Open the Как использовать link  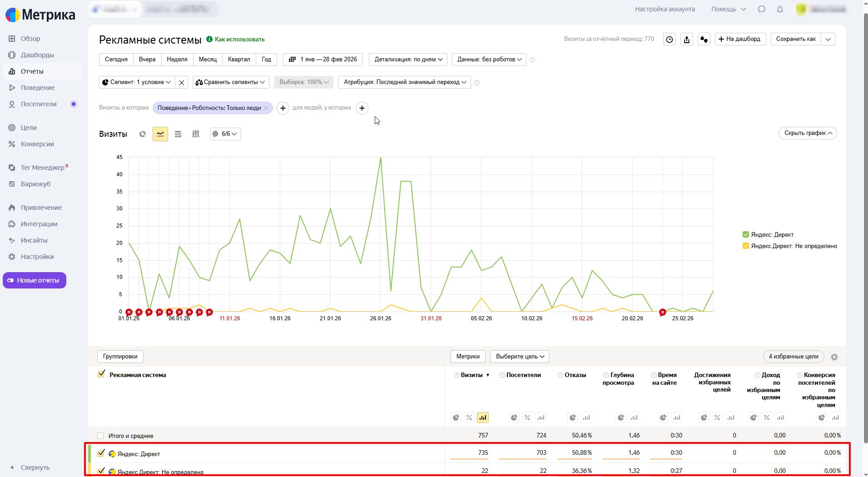[x=239, y=40]
